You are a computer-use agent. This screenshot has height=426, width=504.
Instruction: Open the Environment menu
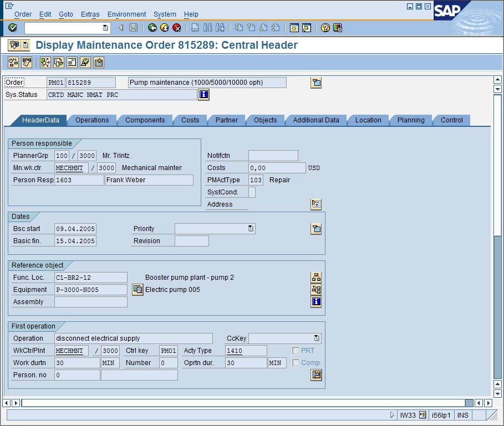[x=126, y=14]
